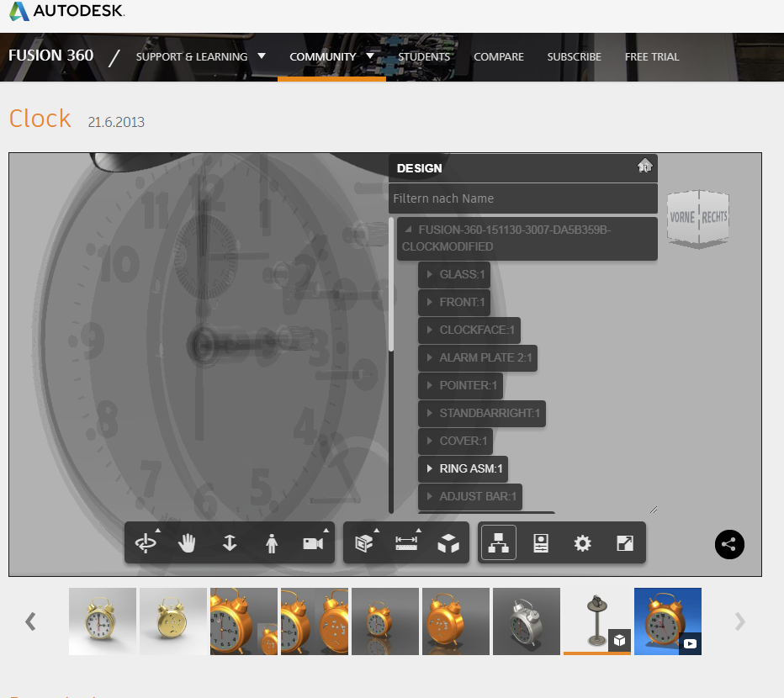
Task: Select the Section analysis tool
Action: click(x=364, y=543)
